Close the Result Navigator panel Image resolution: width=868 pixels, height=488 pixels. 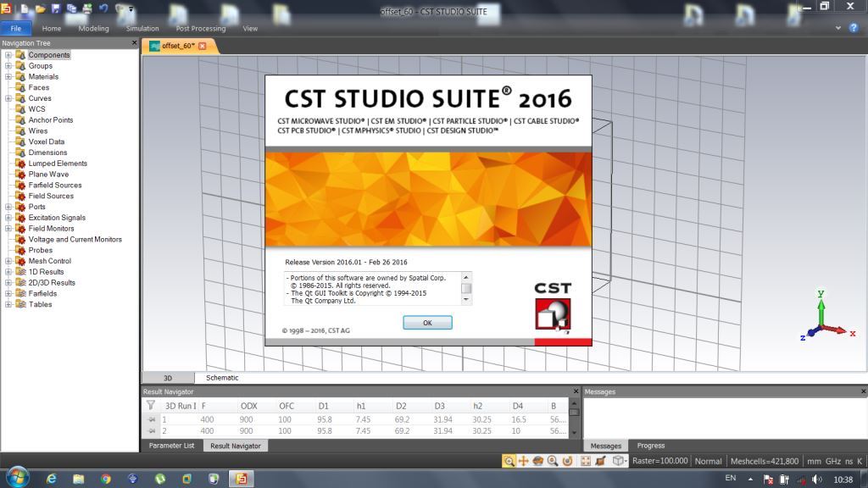pos(576,391)
